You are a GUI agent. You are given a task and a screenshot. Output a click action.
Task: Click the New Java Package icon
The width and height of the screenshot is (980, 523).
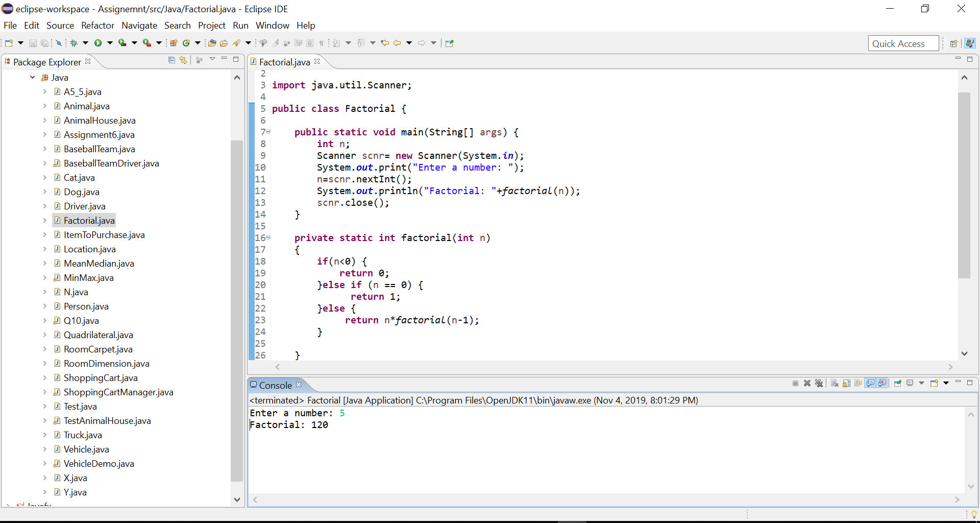174,43
